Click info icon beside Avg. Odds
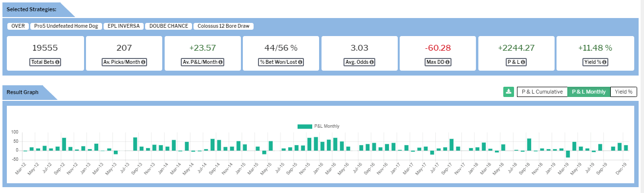Screen dimensions: 644x193 (372, 62)
